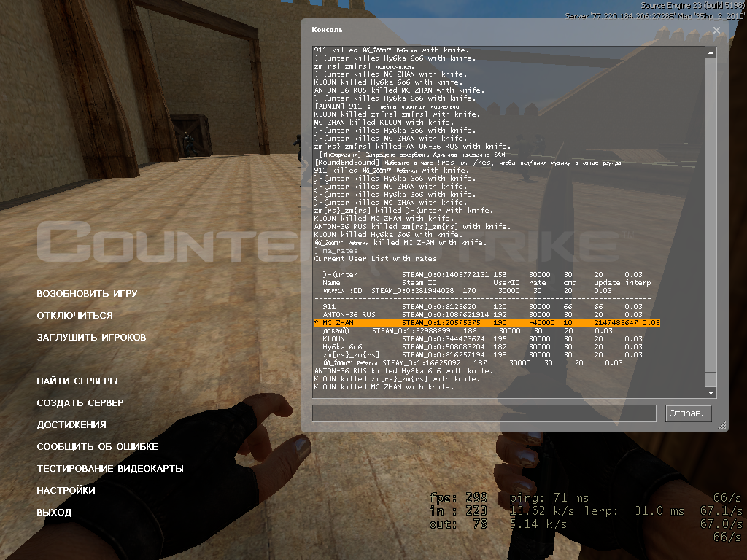Click the Консоль window title
This screenshot has width=747, height=560.
click(x=328, y=29)
